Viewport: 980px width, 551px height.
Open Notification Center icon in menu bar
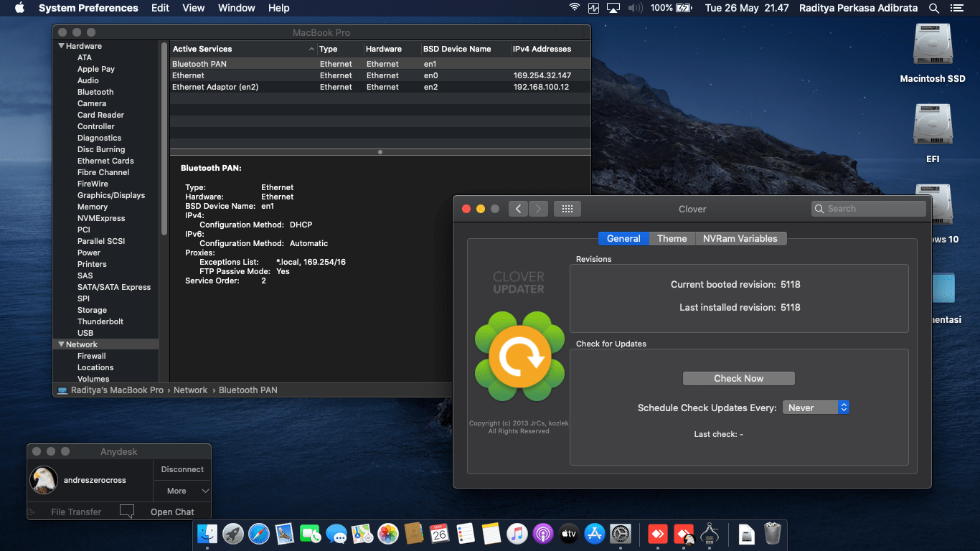click(957, 8)
